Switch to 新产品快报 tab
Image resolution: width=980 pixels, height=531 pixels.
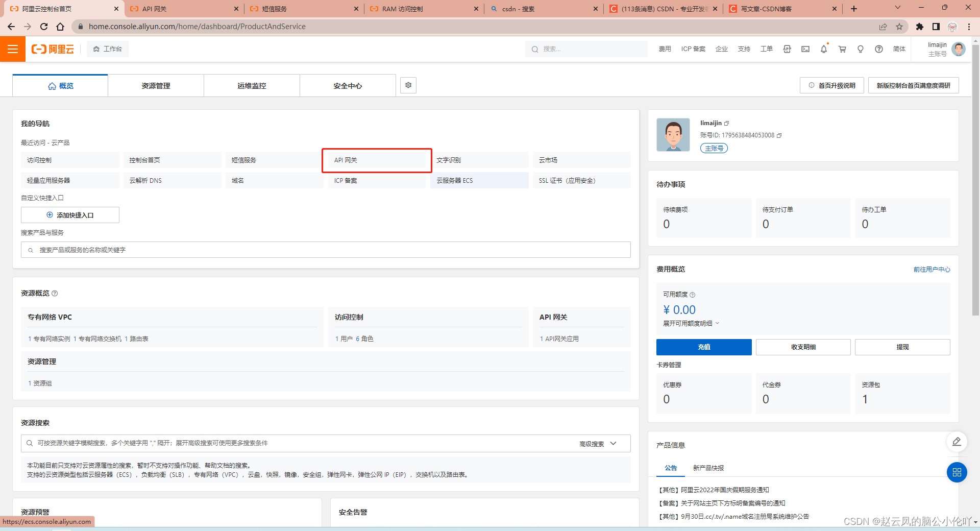[x=708, y=468]
